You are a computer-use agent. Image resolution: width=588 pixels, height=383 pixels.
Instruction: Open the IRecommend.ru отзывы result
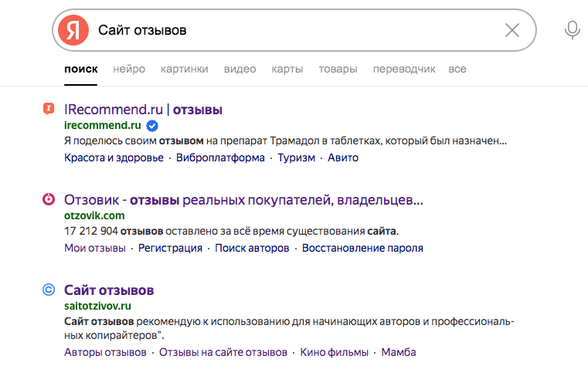click(x=144, y=110)
